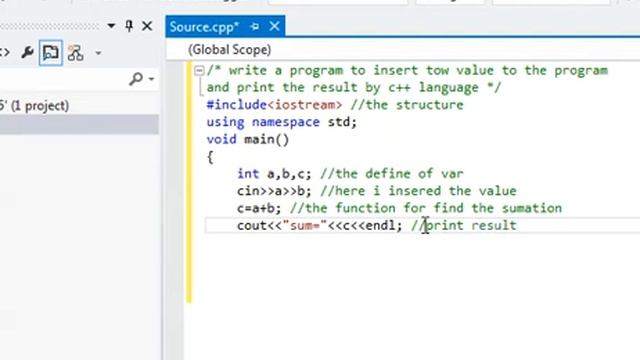Click the 'cin>>a>>b;' statement
The height and width of the screenshot is (360, 640).
pos(274,191)
